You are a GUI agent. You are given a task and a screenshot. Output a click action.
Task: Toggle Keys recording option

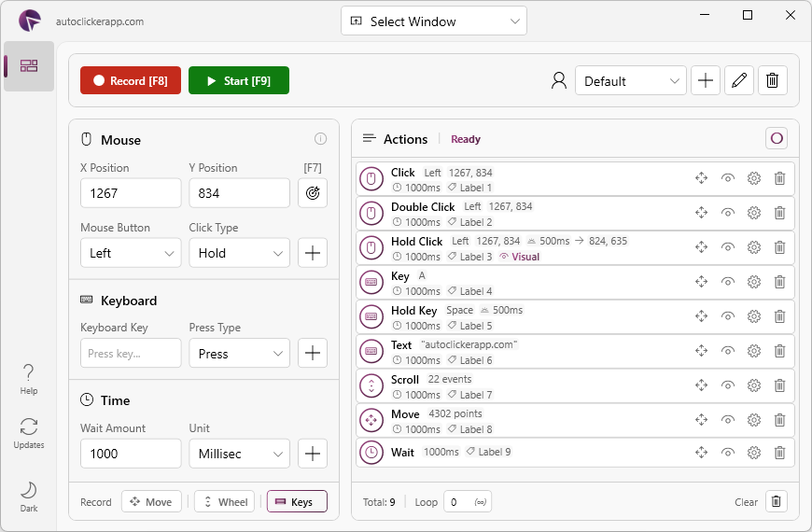point(297,501)
